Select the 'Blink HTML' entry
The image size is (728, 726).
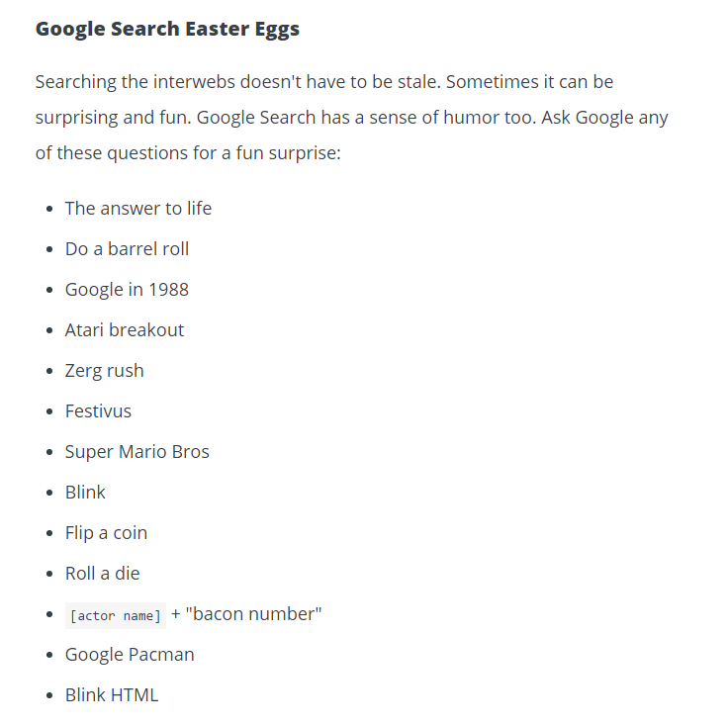click(x=112, y=695)
